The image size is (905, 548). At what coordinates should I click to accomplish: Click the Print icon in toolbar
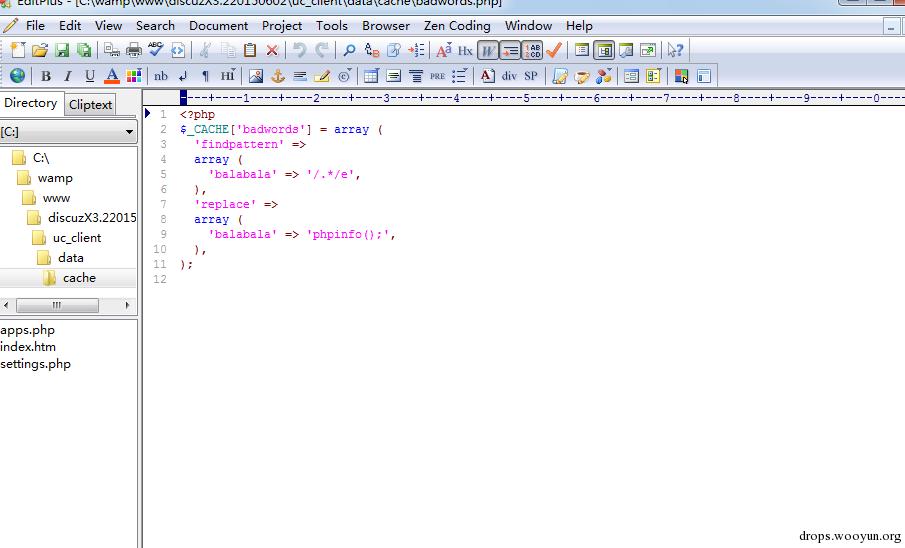[x=133, y=50]
